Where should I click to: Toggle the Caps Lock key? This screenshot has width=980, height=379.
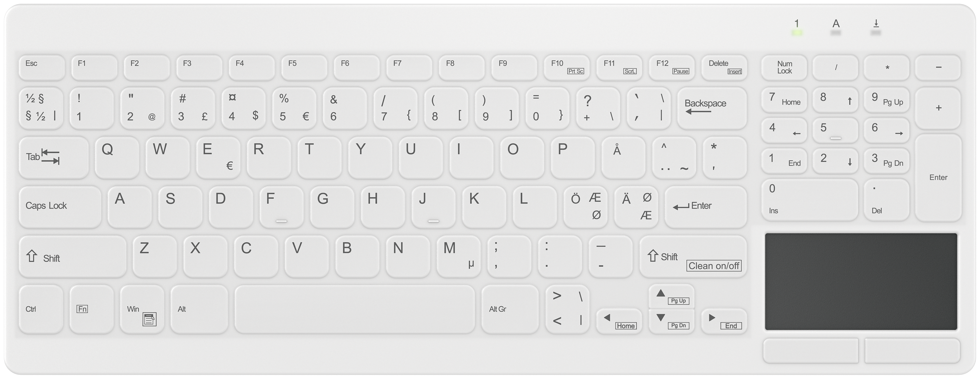click(60, 207)
